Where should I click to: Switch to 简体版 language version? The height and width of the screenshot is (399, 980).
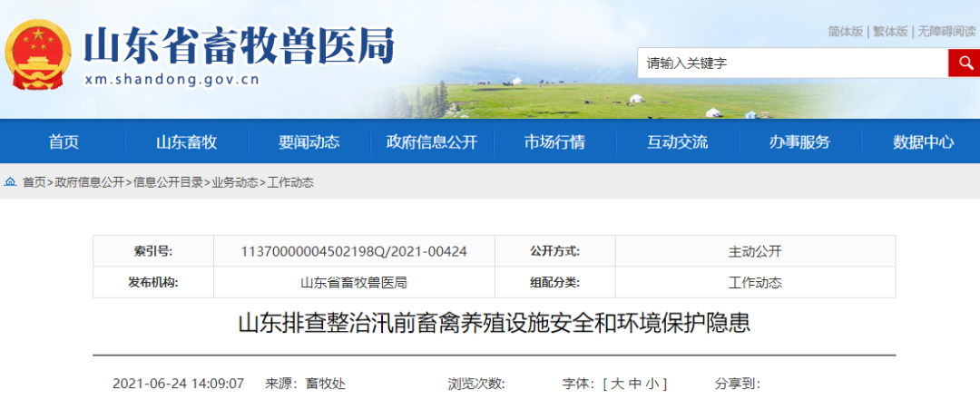(845, 32)
